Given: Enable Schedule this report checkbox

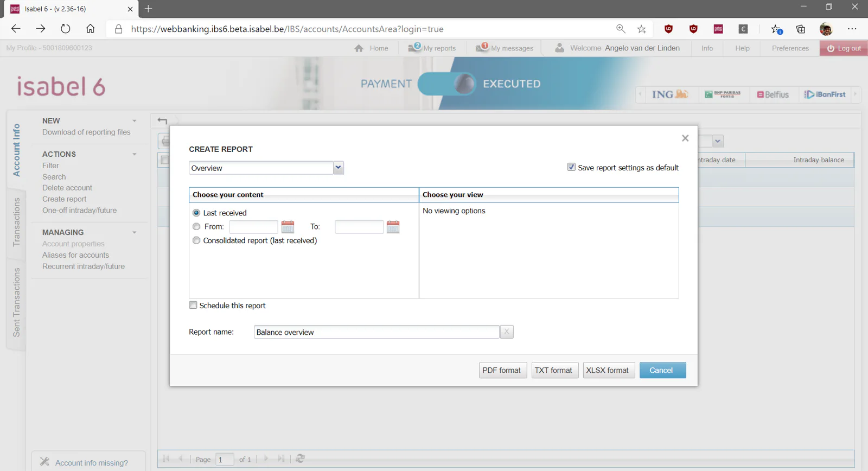Looking at the screenshot, I should pyautogui.click(x=193, y=305).
